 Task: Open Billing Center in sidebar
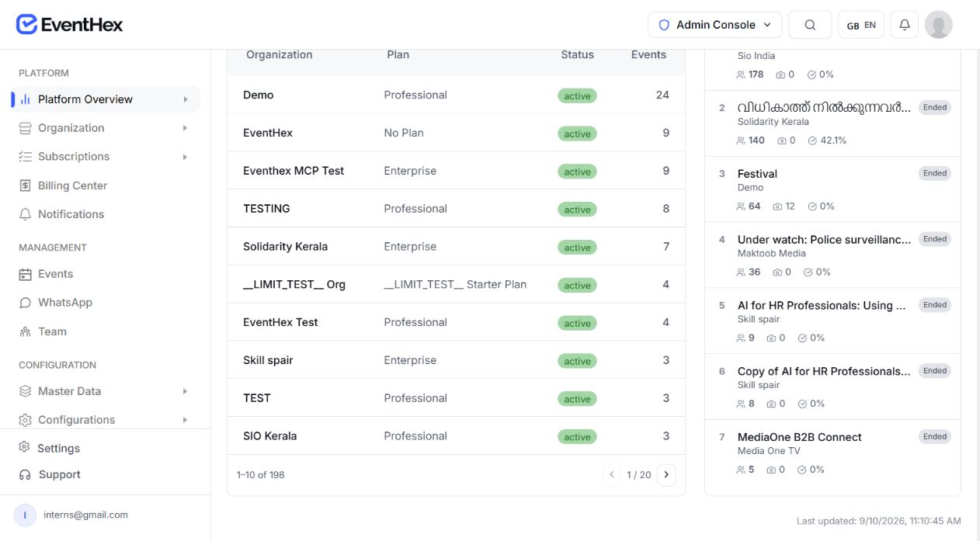coord(106,186)
